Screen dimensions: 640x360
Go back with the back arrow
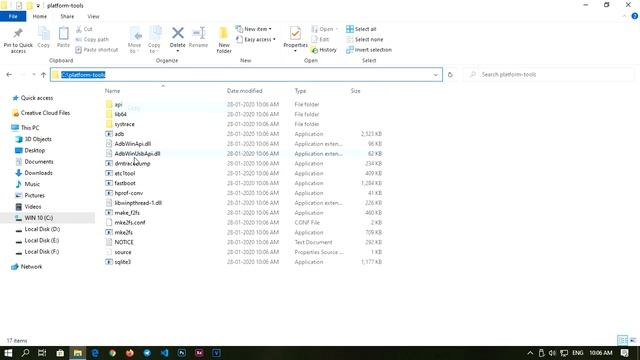[x=9, y=75]
